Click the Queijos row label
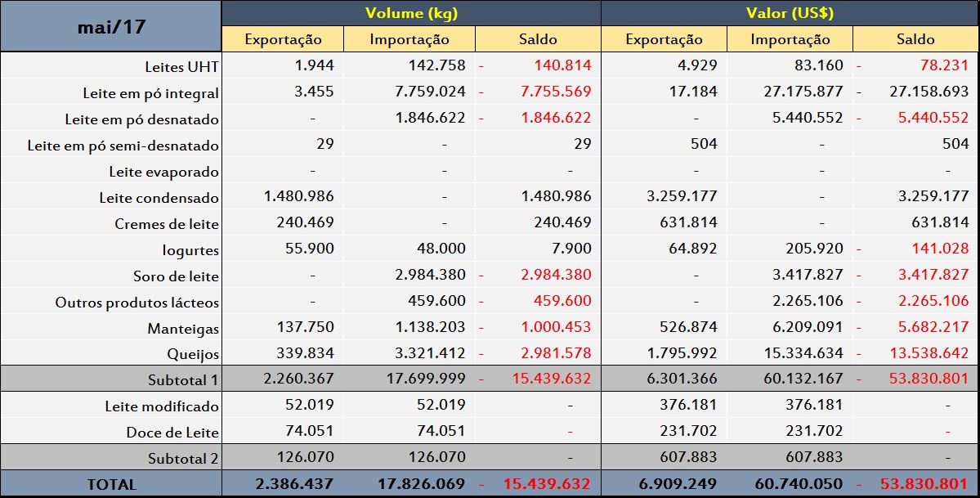 point(191,355)
